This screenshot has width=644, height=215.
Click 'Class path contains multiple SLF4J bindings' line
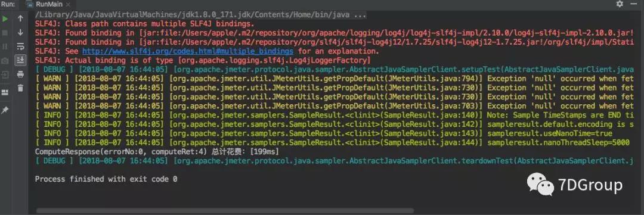pos(144,24)
